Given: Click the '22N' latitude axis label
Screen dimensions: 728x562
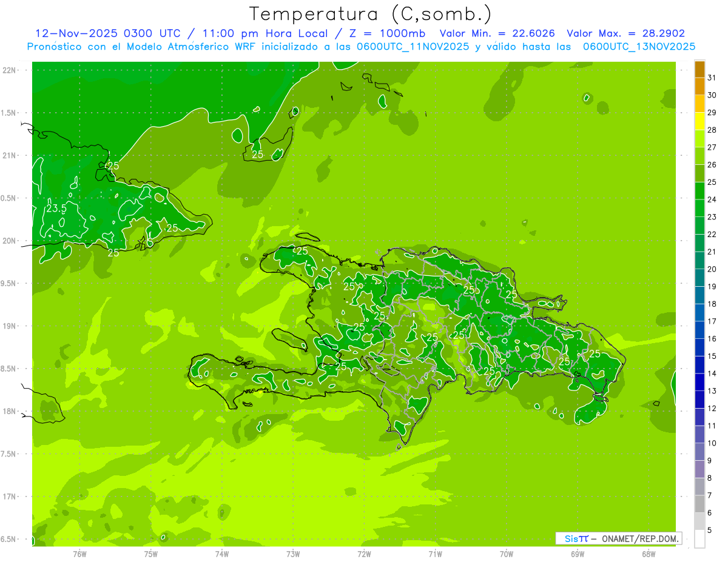Looking at the screenshot, I should (10, 70).
